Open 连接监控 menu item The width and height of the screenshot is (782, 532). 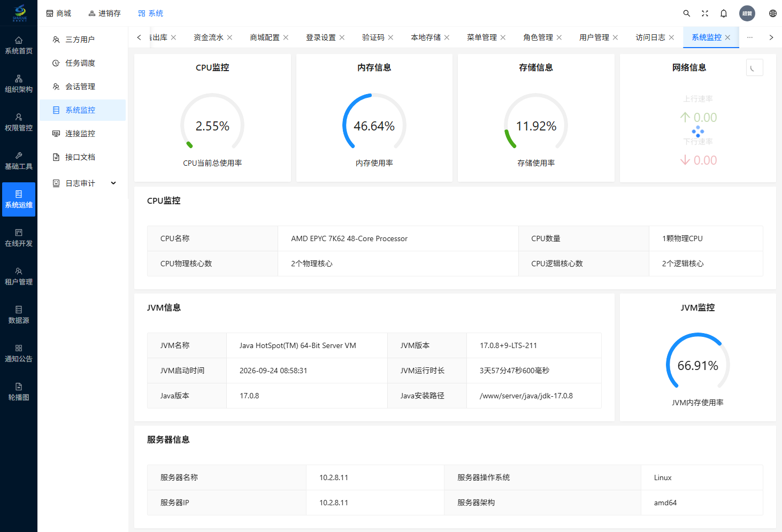(x=82, y=134)
